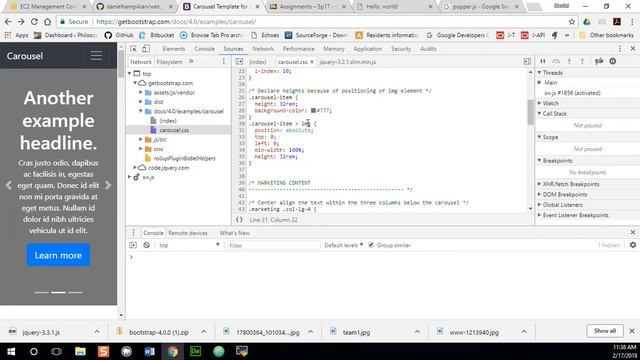Bookmark this page star icon
The image size is (640, 360).
(571, 22)
